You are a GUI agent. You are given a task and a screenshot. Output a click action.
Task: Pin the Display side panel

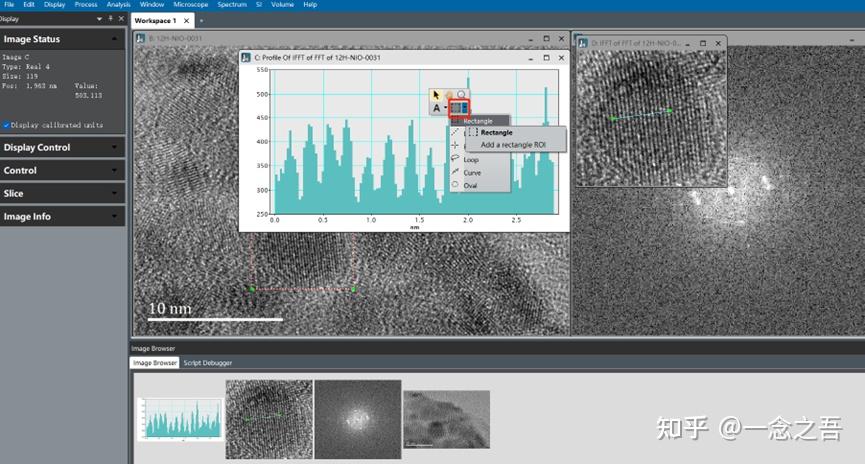pos(110,19)
